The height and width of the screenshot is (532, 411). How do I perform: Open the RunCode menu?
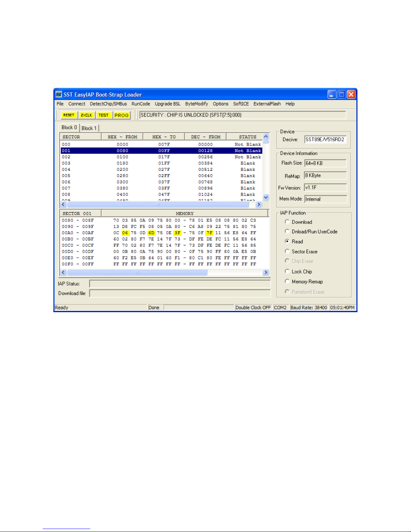[141, 104]
